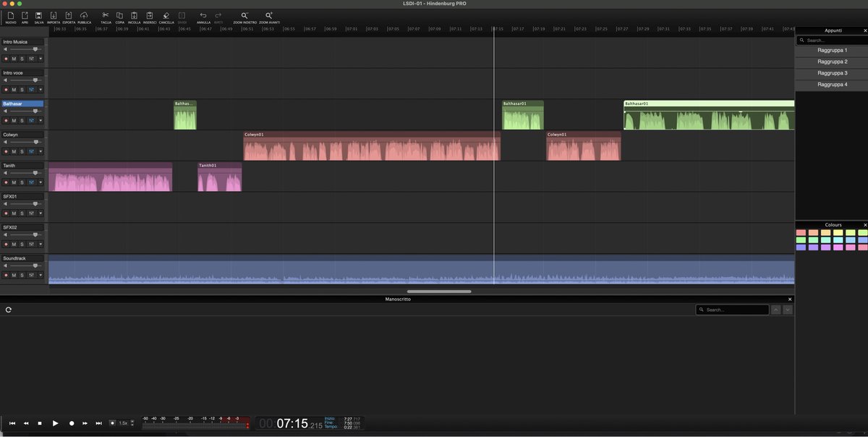Close the Colours panel
This screenshot has width=868, height=437.
coord(864,225)
